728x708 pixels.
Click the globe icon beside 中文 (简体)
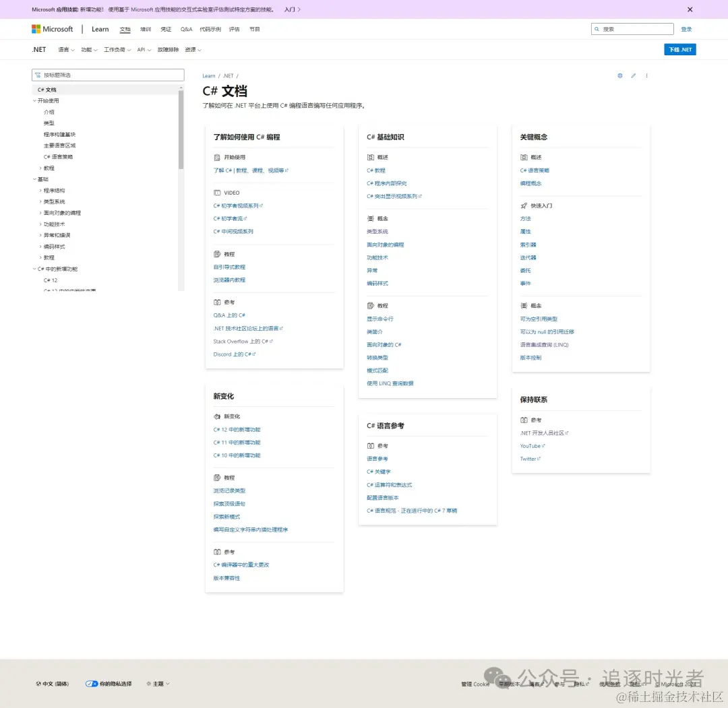pyautogui.click(x=38, y=683)
